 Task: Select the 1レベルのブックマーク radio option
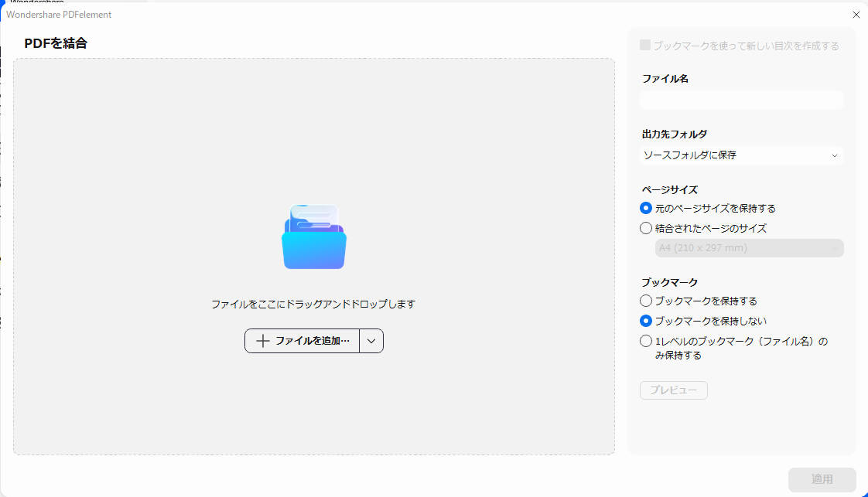click(x=645, y=341)
